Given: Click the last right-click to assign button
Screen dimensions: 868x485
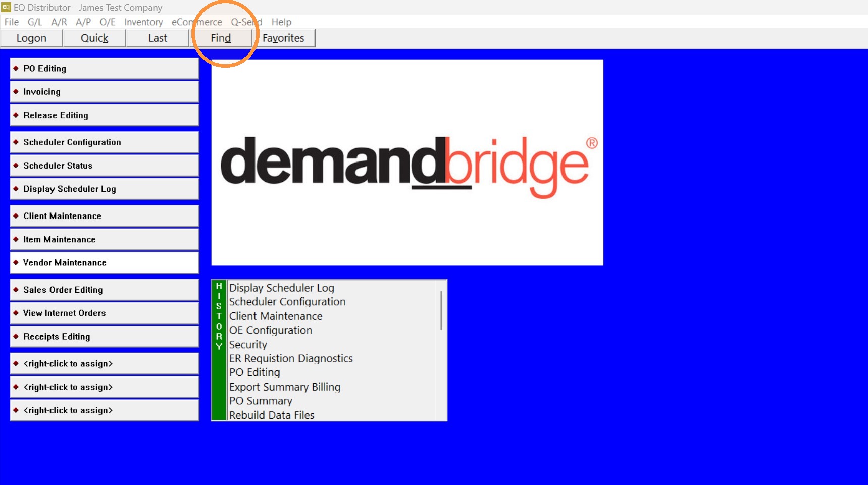Looking at the screenshot, I should pos(105,410).
